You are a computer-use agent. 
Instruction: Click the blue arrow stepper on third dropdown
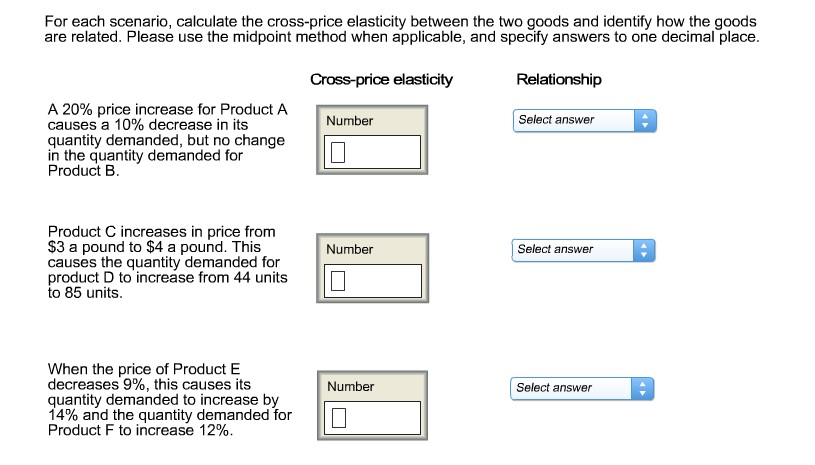tap(642, 389)
